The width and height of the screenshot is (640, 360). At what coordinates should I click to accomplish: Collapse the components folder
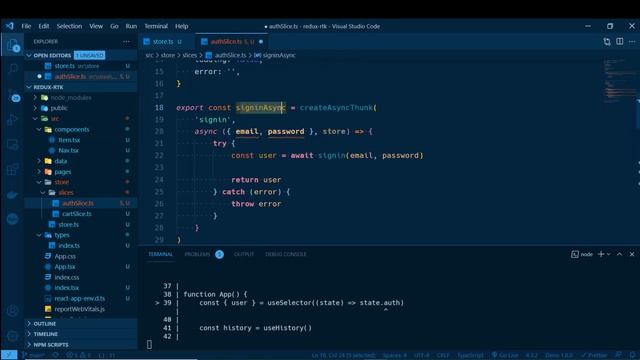39,129
